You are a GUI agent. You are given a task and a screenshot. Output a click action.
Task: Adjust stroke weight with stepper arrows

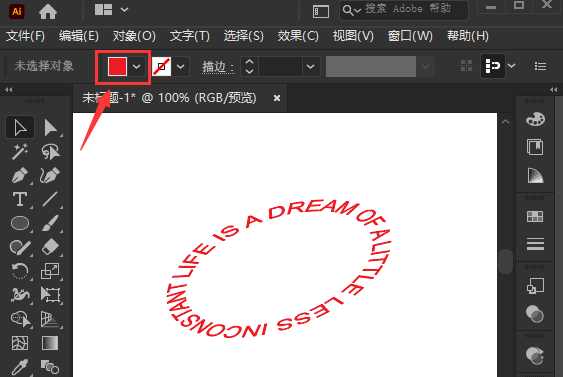point(249,66)
